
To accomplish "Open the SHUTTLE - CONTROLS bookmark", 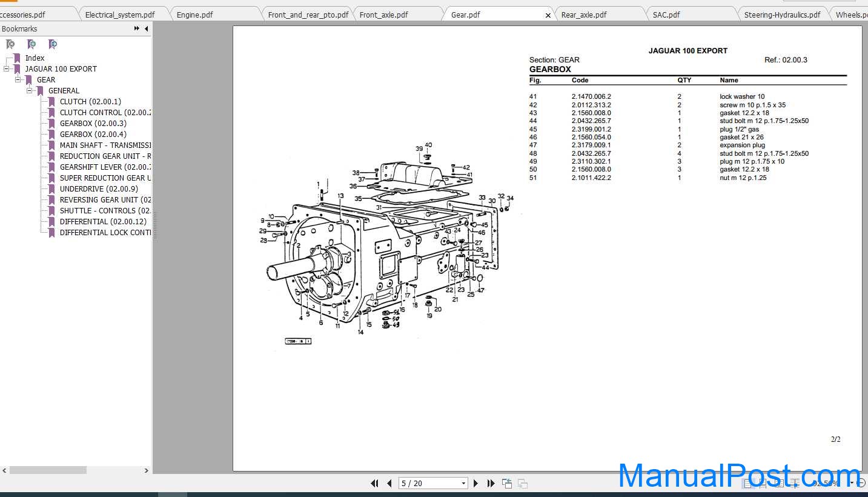I will point(105,211).
